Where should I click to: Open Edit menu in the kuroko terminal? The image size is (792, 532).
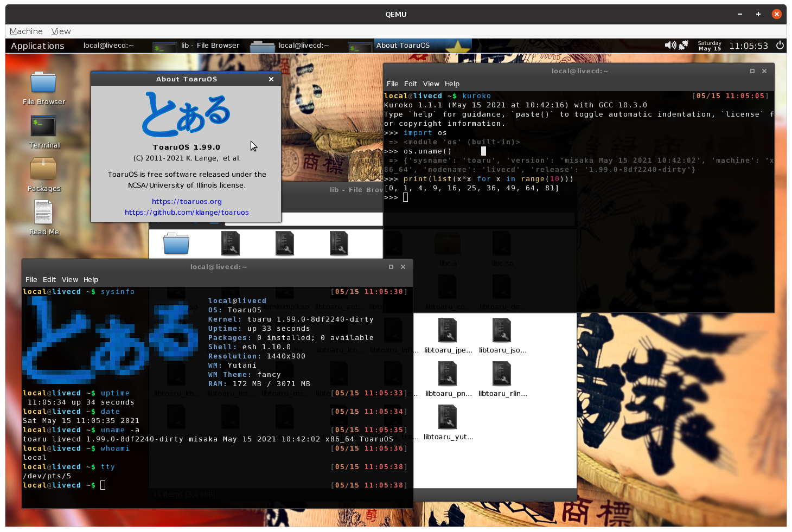[411, 84]
